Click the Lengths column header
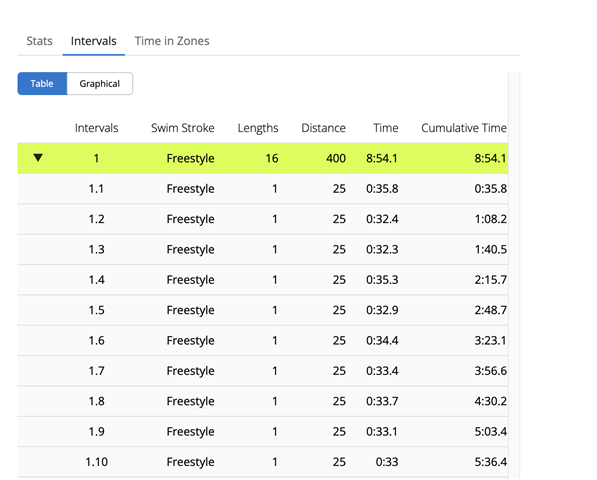 [258, 128]
